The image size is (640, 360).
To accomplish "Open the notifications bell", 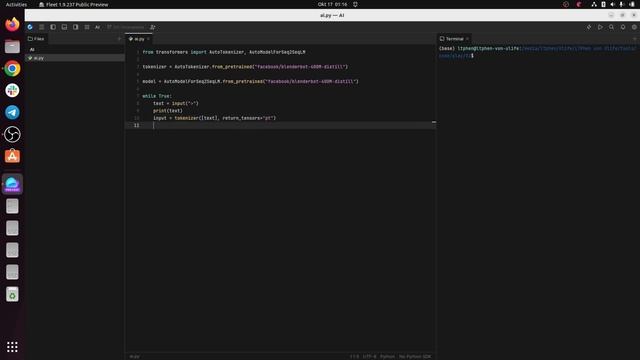I will point(623,27).
